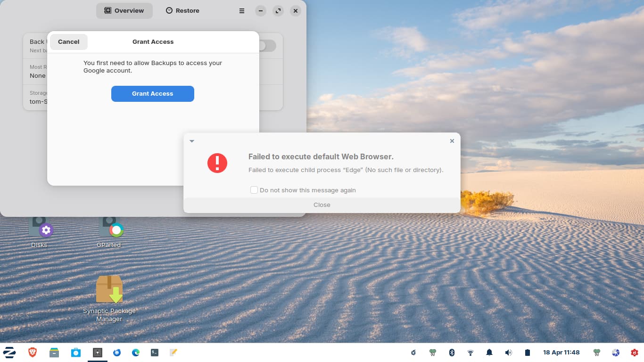The width and height of the screenshot is (644, 362).
Task: Open the text editor from the taskbar
Action: (x=173, y=352)
